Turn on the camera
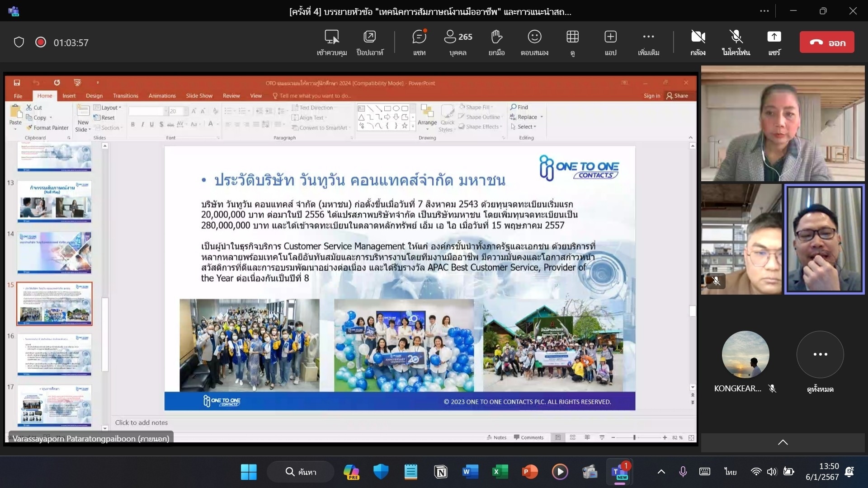 pos(698,42)
